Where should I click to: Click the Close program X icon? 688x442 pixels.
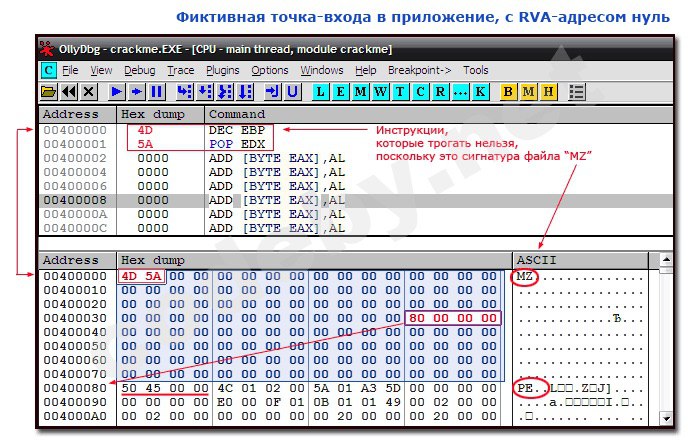point(89,92)
